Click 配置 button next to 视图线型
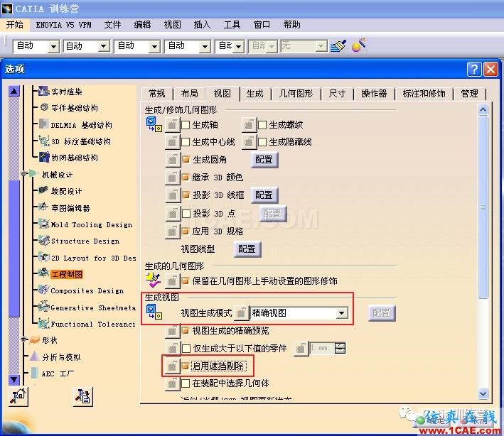The image size is (504, 436). [247, 249]
